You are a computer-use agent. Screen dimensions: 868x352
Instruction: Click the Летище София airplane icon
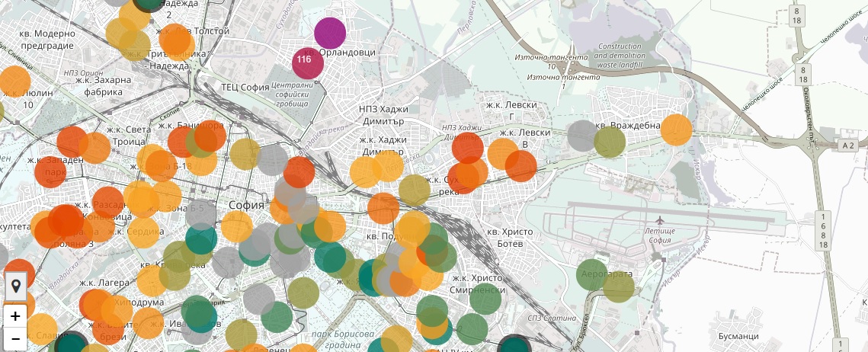coord(659,221)
